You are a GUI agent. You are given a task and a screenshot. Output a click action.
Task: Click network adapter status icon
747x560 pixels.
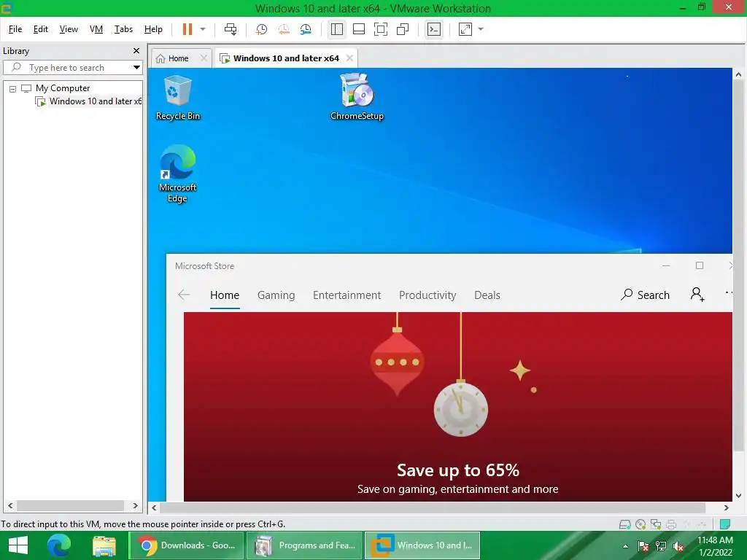click(x=656, y=525)
